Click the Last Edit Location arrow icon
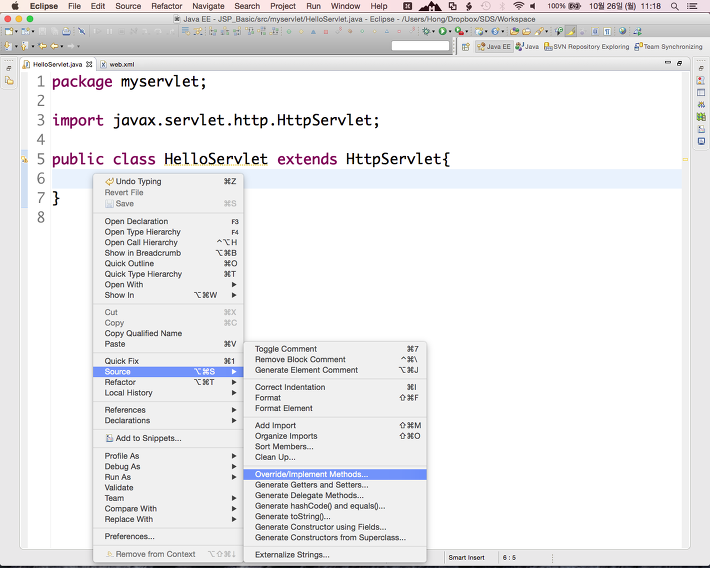 (x=42, y=46)
